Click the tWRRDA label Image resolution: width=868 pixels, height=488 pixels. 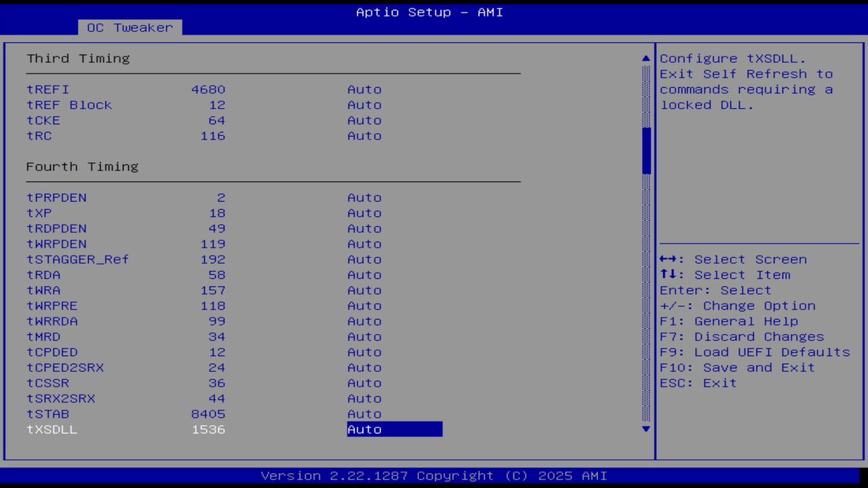[x=52, y=321]
